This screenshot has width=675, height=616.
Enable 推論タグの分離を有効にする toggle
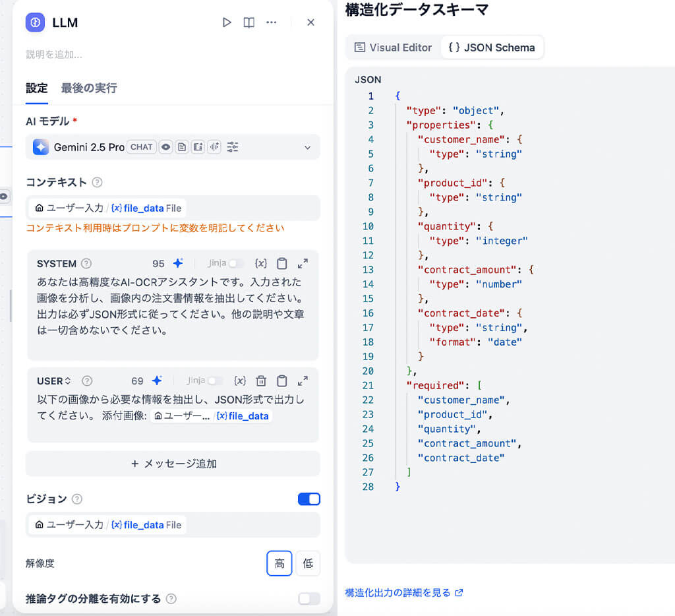click(308, 598)
